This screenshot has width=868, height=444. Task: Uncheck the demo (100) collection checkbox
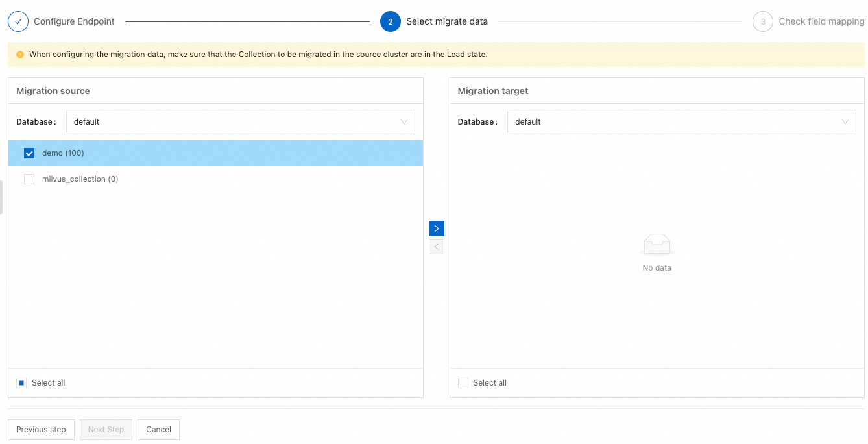[29, 153]
